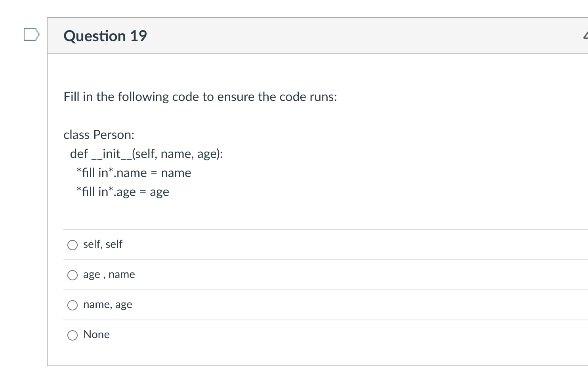This screenshot has width=588, height=373.
Task: Click the answer label 'age , name'
Action: tap(109, 274)
